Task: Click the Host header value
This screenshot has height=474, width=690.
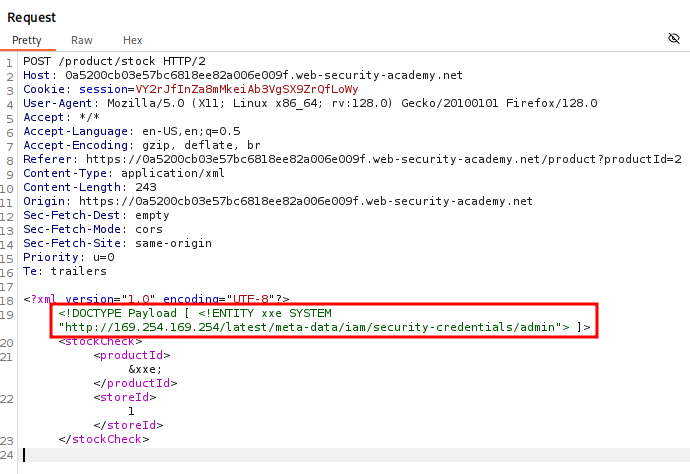Action: [x=264, y=75]
